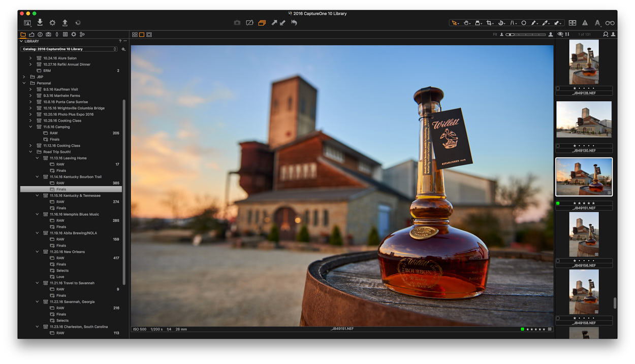The height and width of the screenshot is (364, 635).
Task: Collapse the LIBRARY panel header chevron
Action: click(x=22, y=41)
